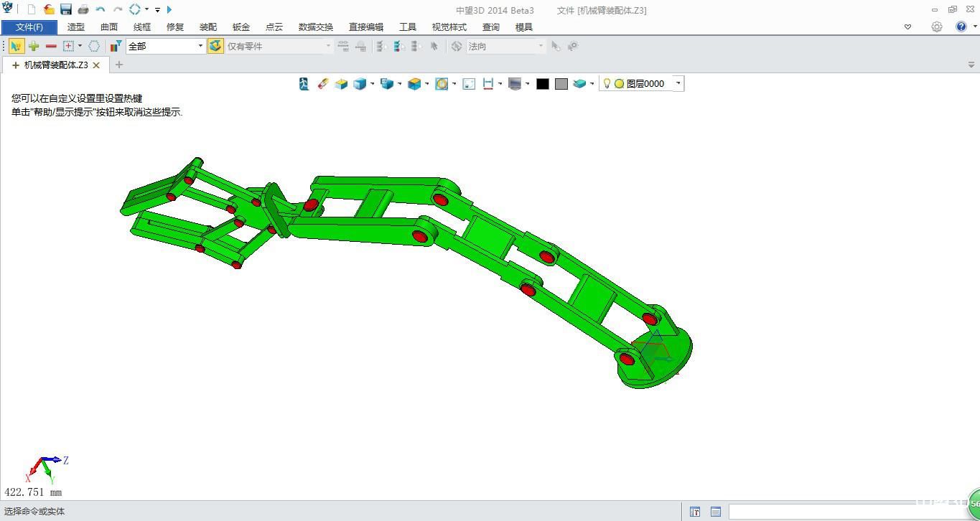Open the 装配 menu tab
Viewport: 980px width, 521px height.
(x=208, y=27)
